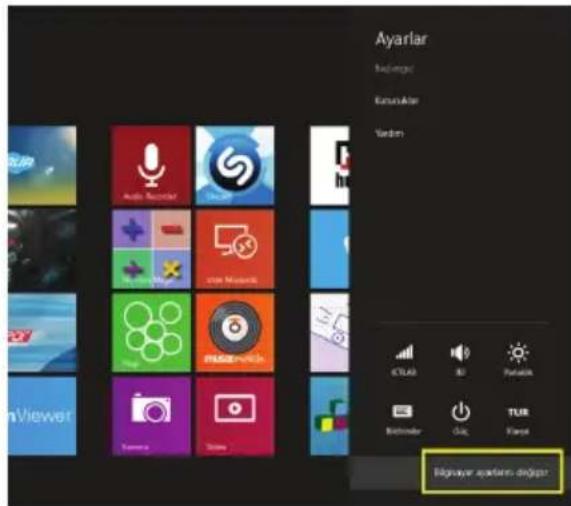Viewport: 571px width, 506px height.
Task: Open the green circles app tile
Action: point(151,333)
